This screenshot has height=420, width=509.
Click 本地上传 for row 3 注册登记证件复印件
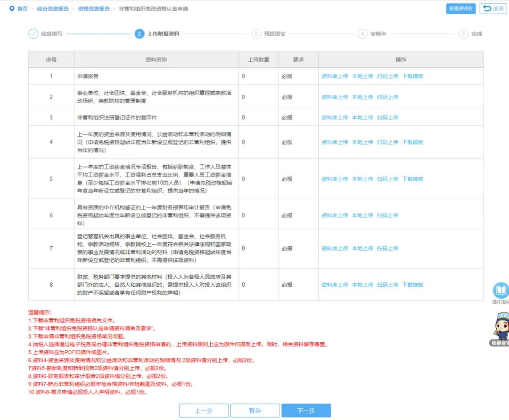point(362,118)
